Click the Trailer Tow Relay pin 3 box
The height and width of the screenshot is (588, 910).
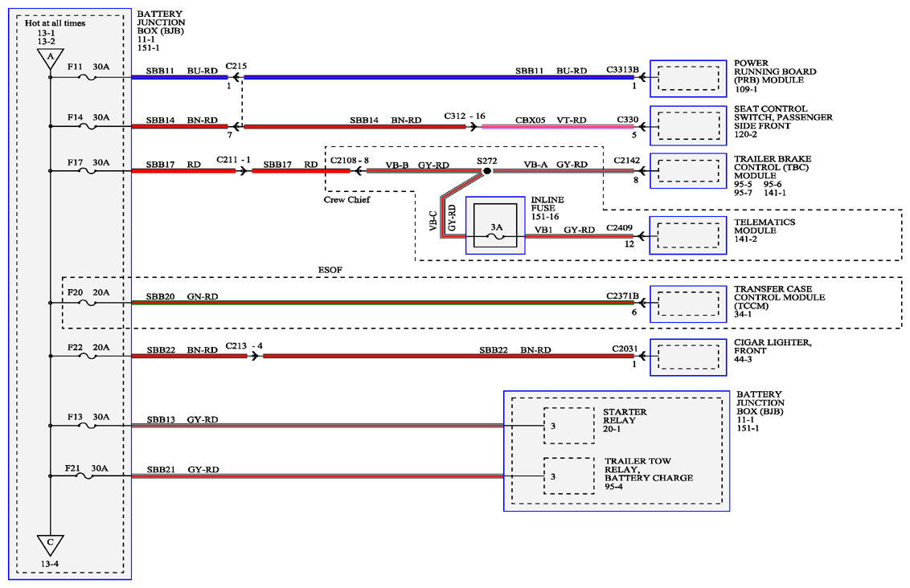point(569,476)
